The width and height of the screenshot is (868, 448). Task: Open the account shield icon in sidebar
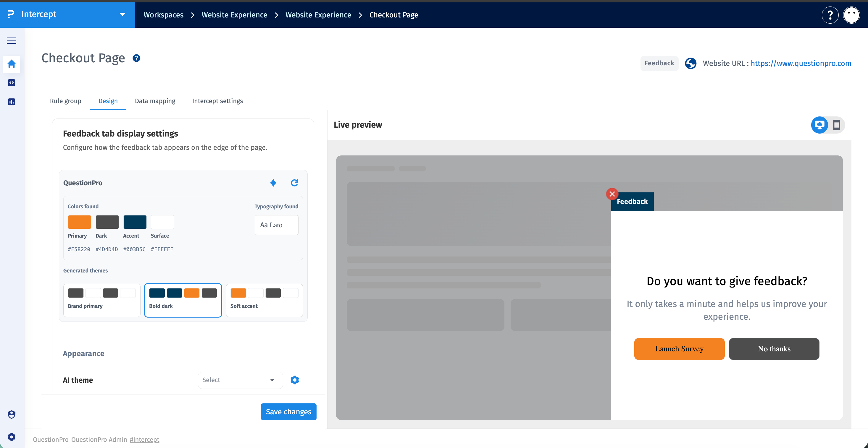12,414
